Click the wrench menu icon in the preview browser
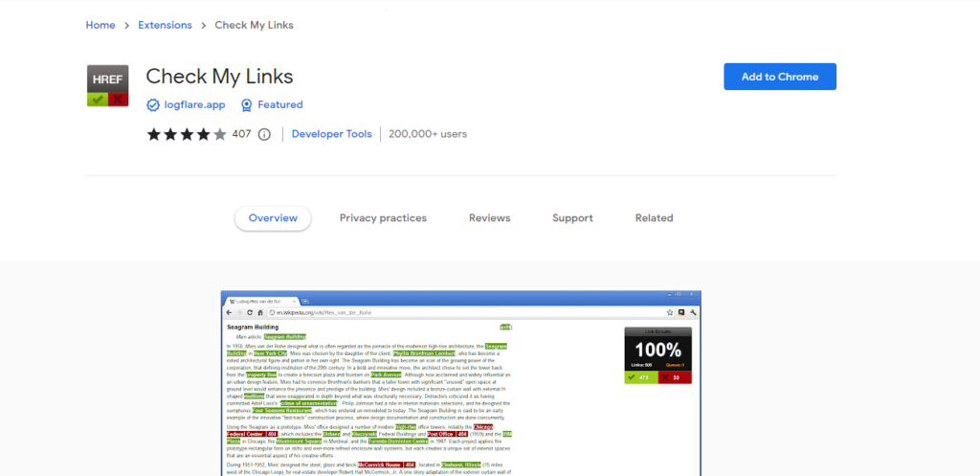This screenshot has height=476, width=980. 693,312
